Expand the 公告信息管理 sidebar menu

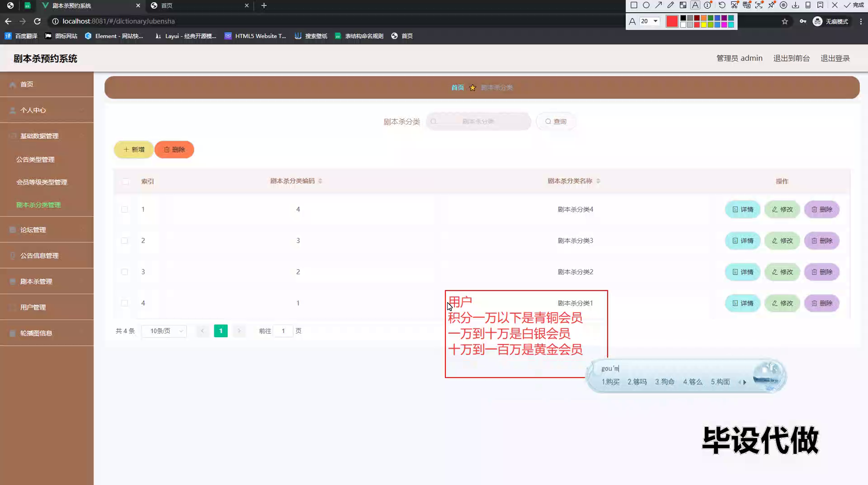coord(47,256)
